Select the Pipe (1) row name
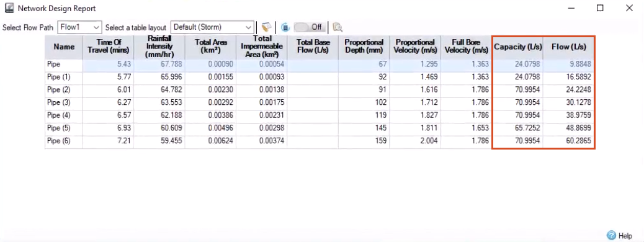 [x=64, y=77]
